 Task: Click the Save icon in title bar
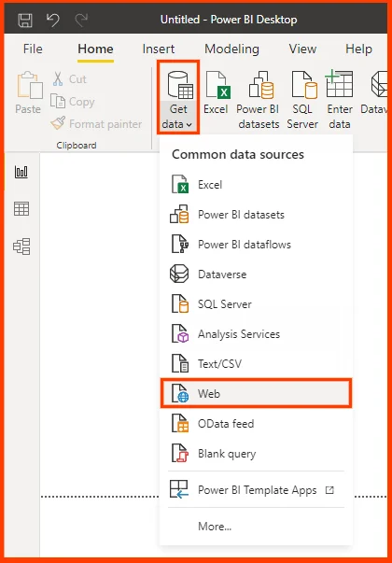(x=25, y=21)
